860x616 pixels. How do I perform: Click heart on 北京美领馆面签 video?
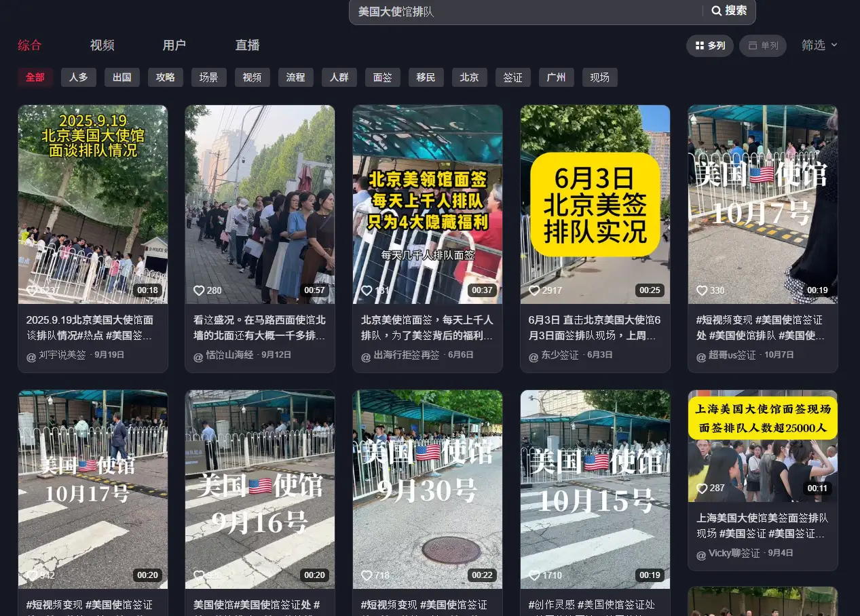pyautogui.click(x=367, y=290)
